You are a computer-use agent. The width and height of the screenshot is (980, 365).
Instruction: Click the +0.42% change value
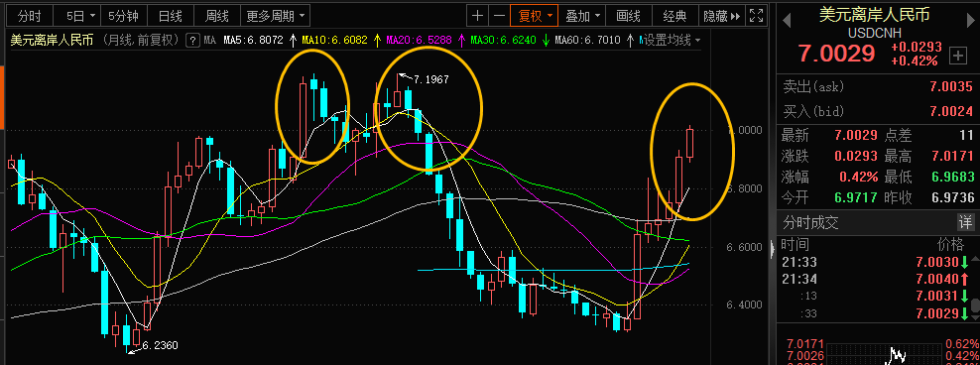[915, 61]
